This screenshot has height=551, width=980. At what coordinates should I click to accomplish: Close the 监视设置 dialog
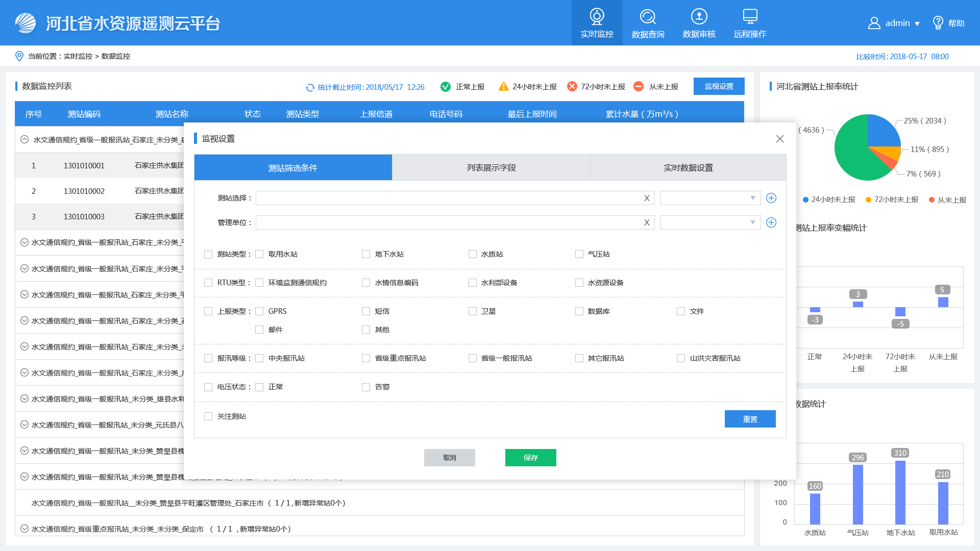(x=780, y=139)
